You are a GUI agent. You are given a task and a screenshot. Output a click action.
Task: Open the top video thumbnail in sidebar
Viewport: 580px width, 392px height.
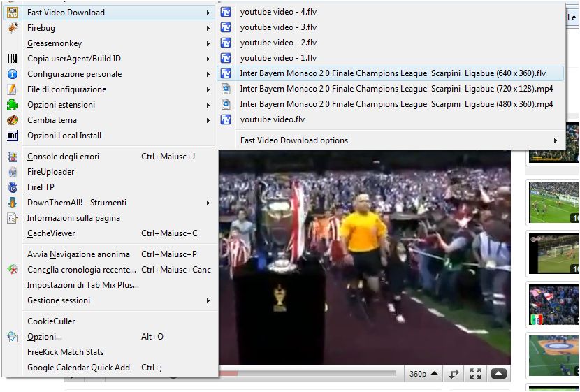pos(553,143)
